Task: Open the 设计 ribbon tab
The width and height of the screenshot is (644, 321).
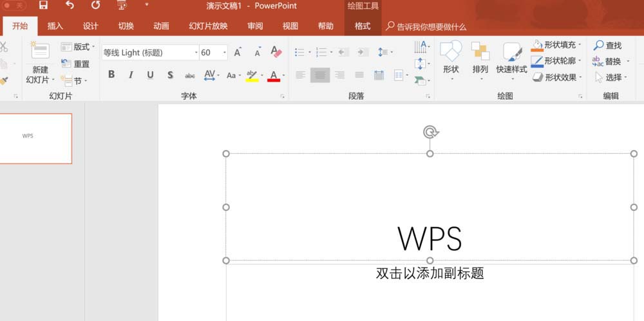Action: point(90,26)
